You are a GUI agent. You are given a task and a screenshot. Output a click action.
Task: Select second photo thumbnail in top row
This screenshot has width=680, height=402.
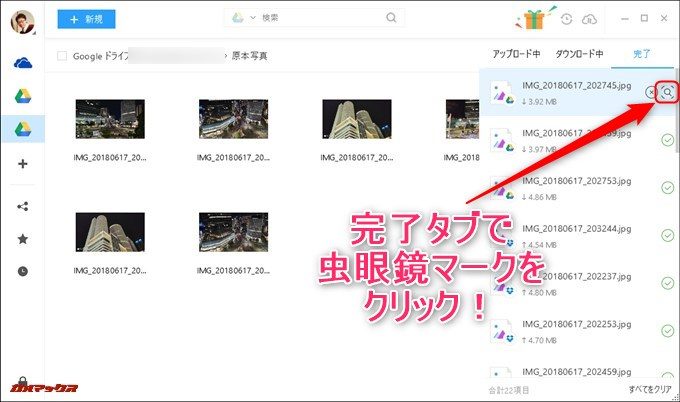coord(233,119)
